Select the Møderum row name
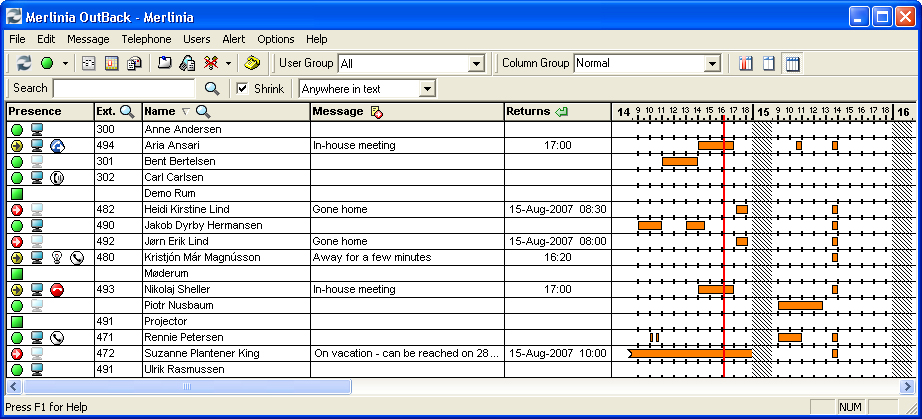Image resolution: width=922 pixels, height=419 pixels. [x=166, y=273]
